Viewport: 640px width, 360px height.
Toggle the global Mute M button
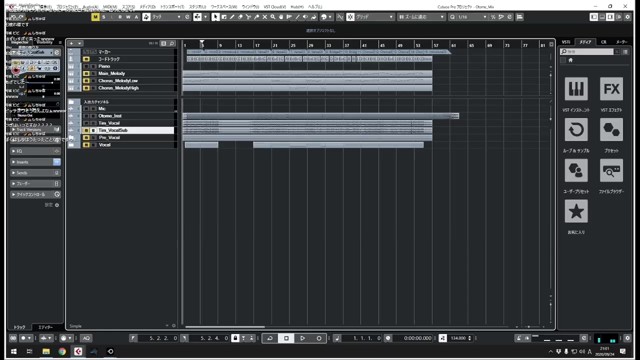coord(95,17)
